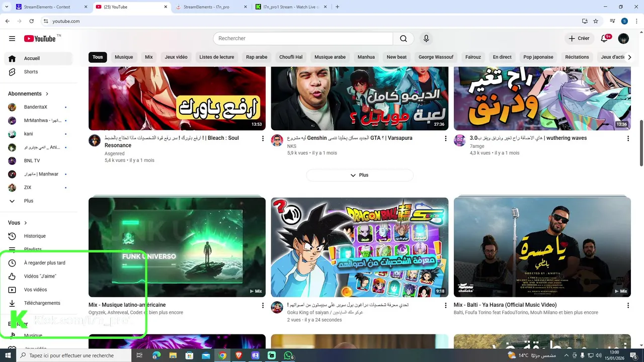
Task: Open BNL TV subscription channel
Action: (x=38, y=161)
